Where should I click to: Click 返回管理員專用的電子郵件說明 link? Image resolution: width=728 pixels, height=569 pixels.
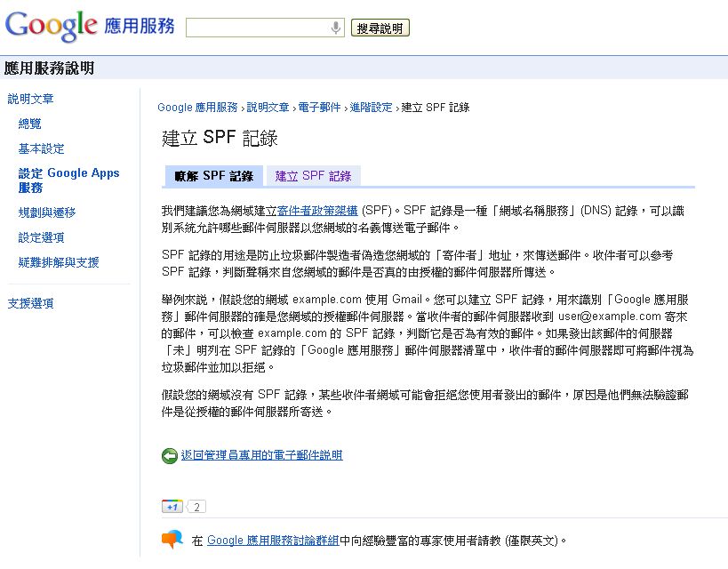click(x=262, y=455)
